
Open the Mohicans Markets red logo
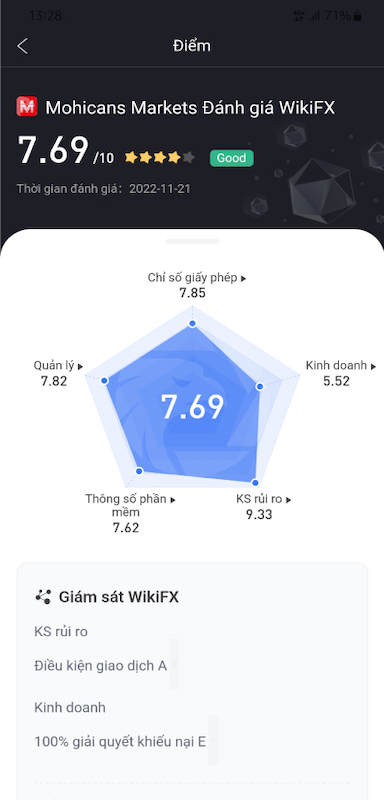coord(27,107)
